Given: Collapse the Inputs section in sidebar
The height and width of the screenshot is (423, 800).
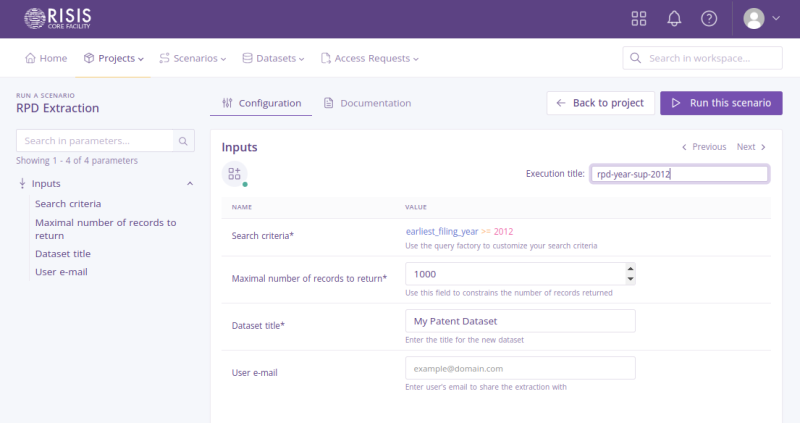Looking at the screenshot, I should click(190, 184).
